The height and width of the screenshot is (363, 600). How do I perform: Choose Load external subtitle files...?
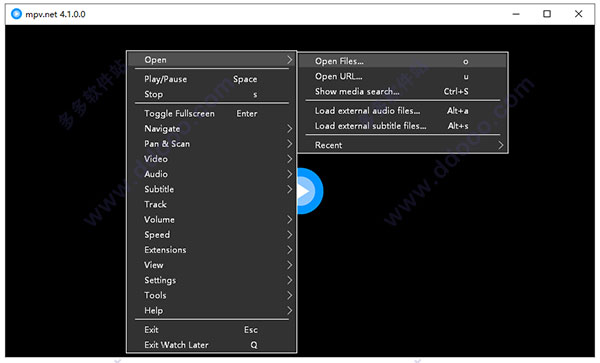click(403, 126)
